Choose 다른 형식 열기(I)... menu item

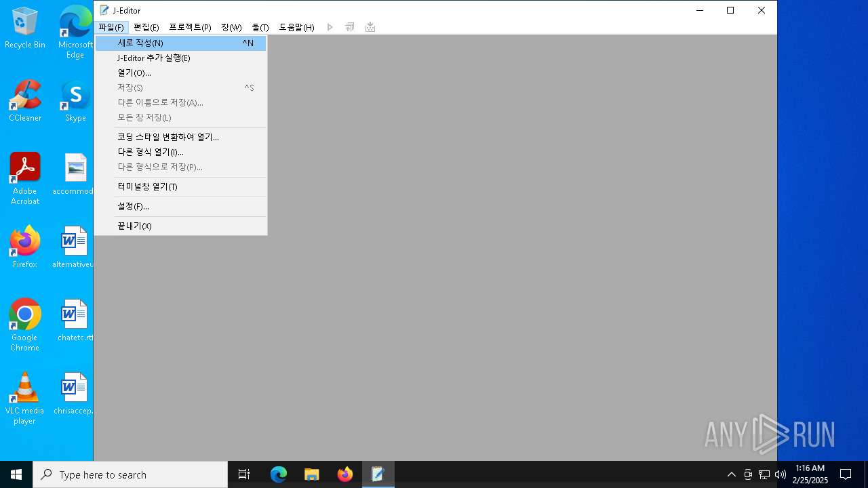coord(180,152)
